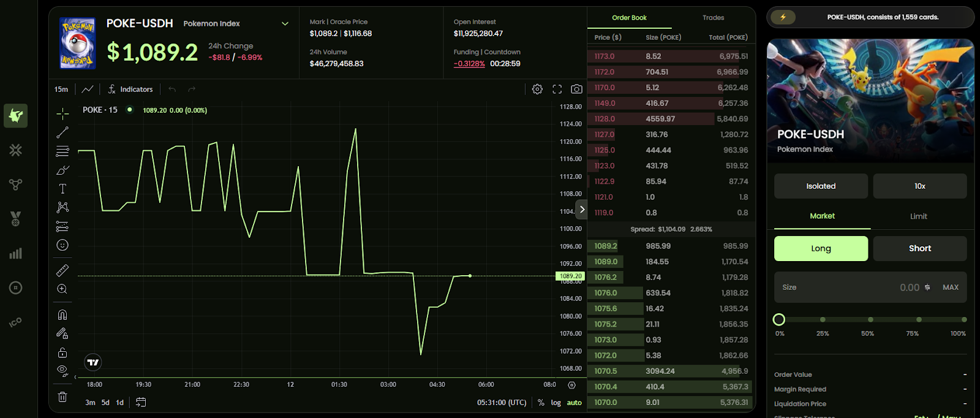Select the 5d date range

105,403
